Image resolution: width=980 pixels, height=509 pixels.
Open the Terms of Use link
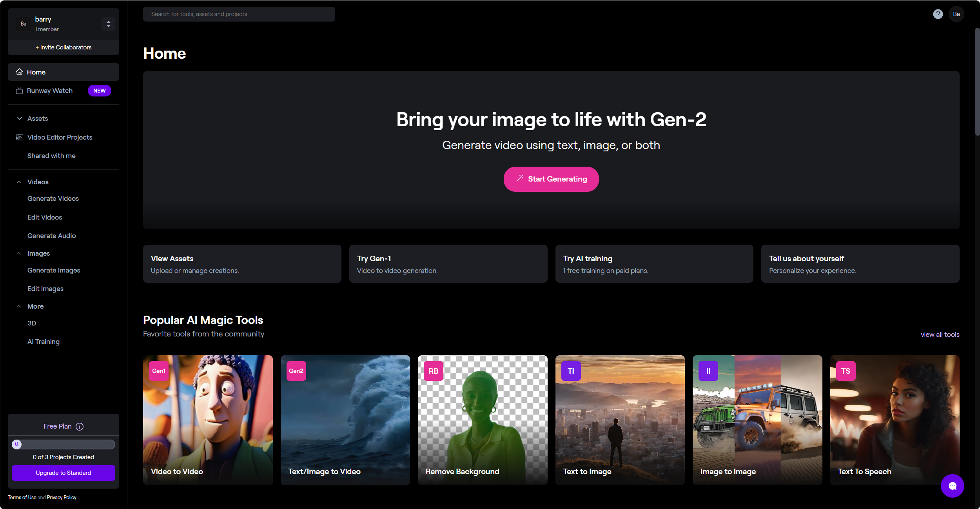tap(22, 497)
